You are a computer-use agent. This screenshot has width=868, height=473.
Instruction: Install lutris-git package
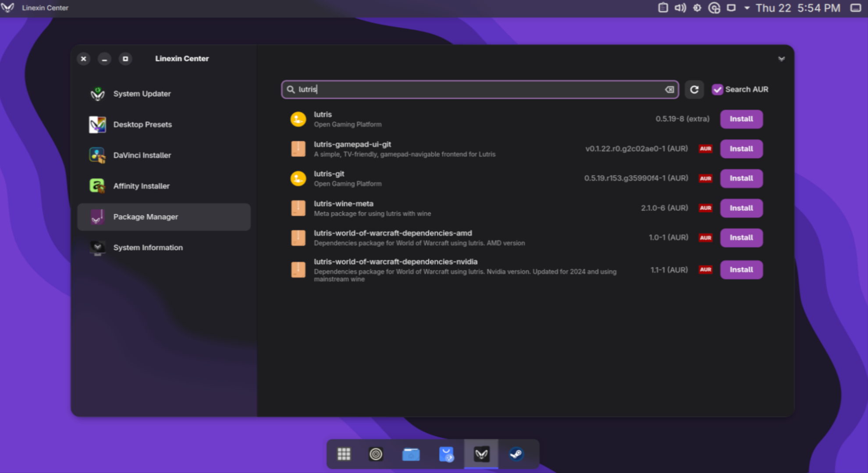coord(741,178)
